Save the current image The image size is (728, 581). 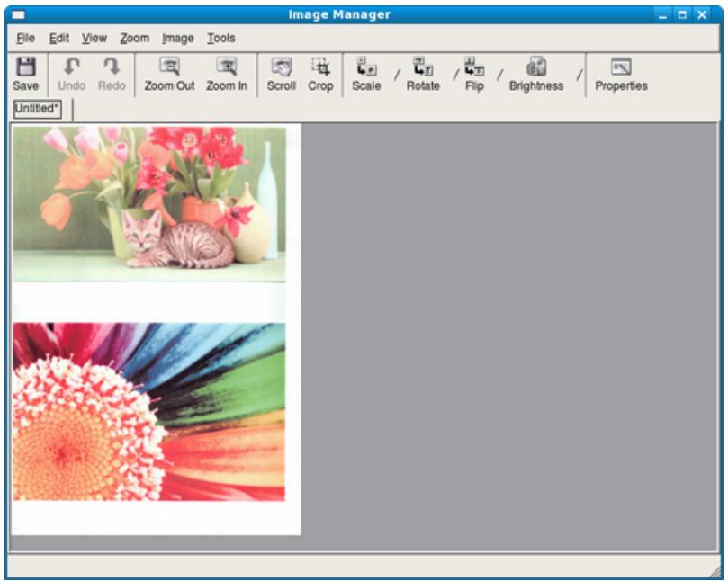(28, 70)
